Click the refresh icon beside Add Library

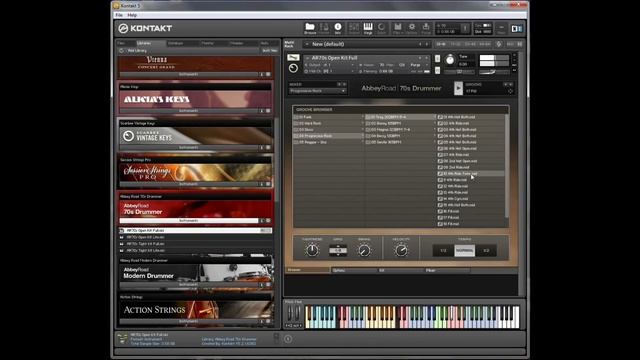pyautogui.click(x=121, y=51)
